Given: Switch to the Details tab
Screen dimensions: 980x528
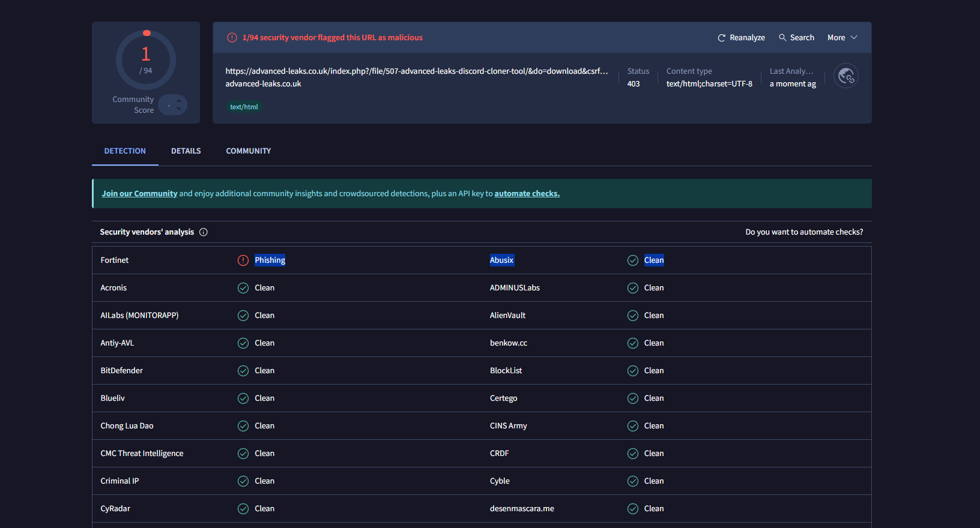Looking at the screenshot, I should (x=186, y=151).
